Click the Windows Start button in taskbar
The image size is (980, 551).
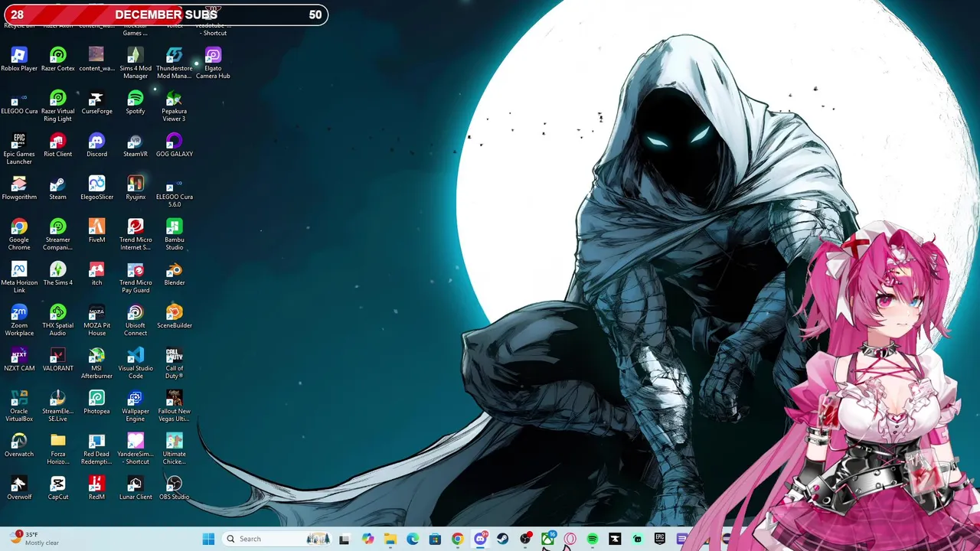(x=208, y=539)
